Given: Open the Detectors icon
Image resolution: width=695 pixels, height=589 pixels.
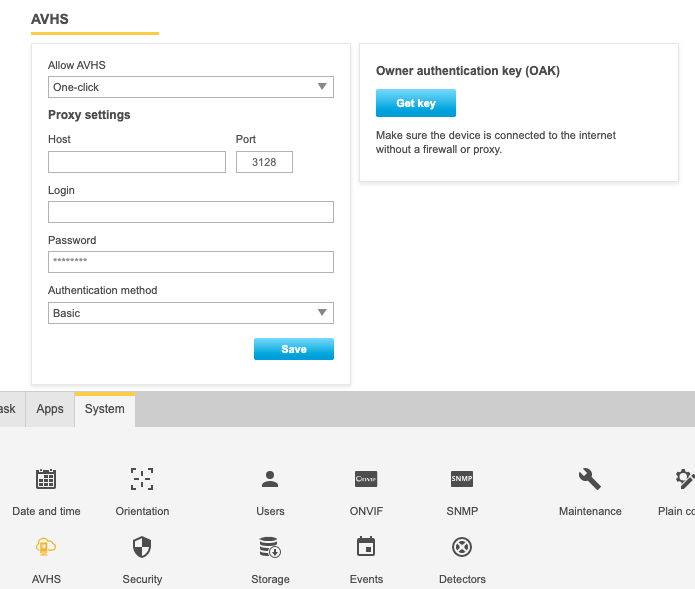Looking at the screenshot, I should point(462,547).
